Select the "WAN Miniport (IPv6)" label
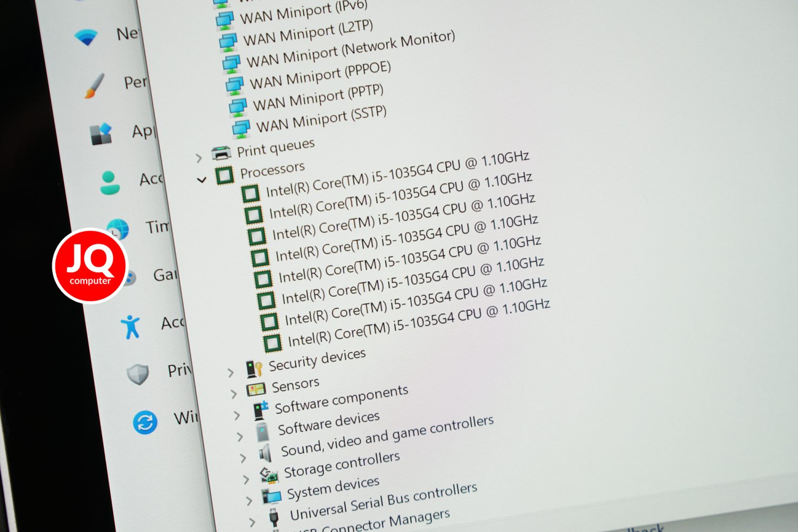Image resolution: width=798 pixels, height=532 pixels. [304, 12]
